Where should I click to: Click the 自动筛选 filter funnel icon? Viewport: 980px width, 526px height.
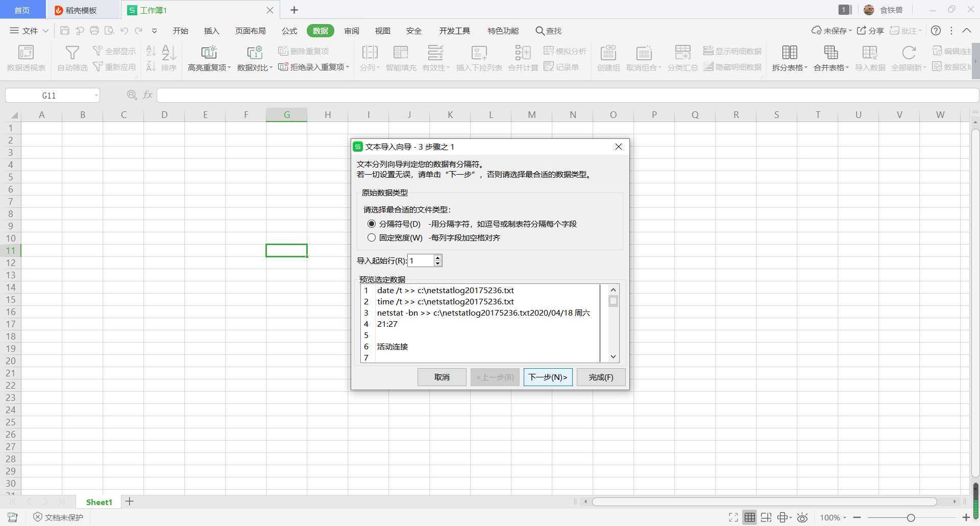[x=72, y=53]
